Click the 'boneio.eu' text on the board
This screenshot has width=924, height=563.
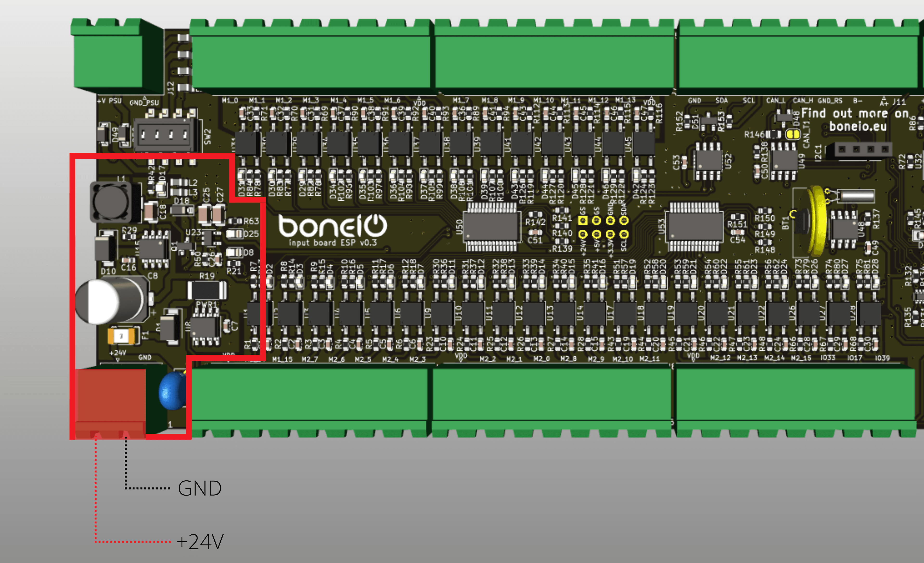pos(858,126)
